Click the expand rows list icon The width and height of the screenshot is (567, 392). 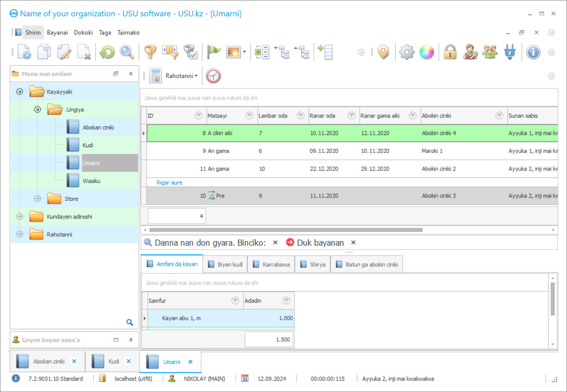coord(262,52)
